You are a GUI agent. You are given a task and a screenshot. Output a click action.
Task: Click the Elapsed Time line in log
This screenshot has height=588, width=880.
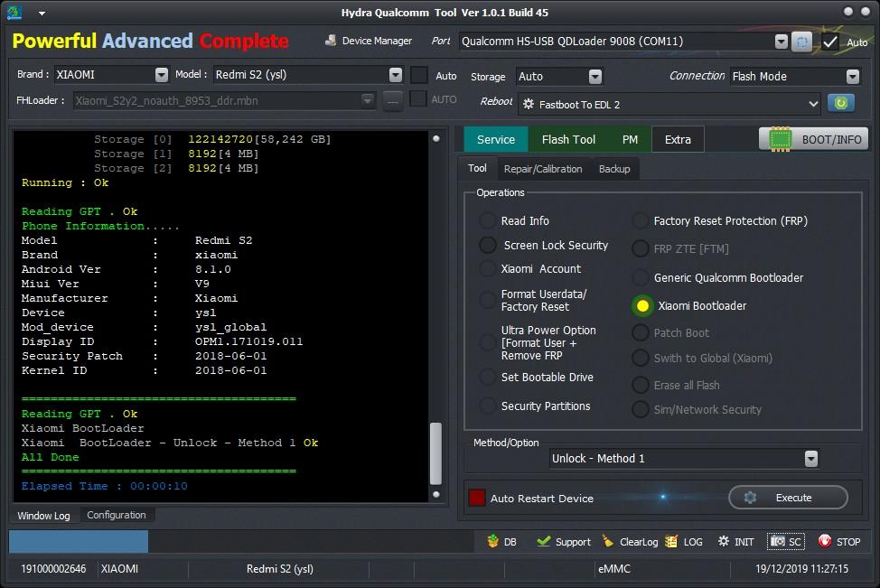tap(105, 486)
